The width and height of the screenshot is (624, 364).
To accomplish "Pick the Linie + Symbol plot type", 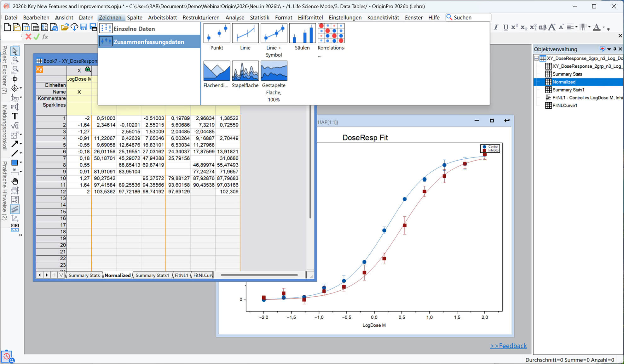I will click(x=274, y=33).
